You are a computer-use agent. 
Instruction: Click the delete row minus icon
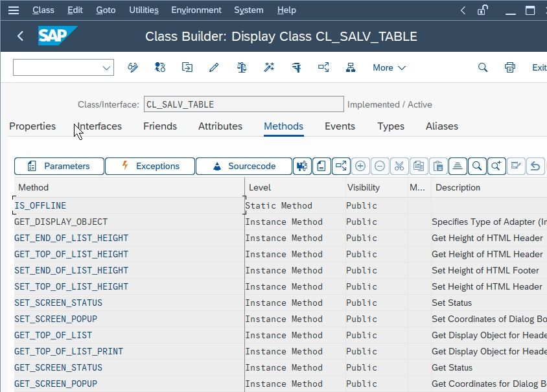[380, 166]
